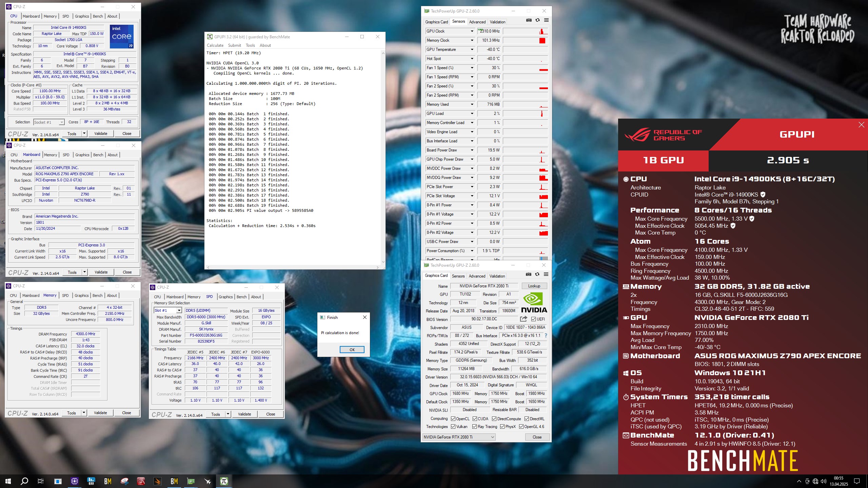The height and width of the screenshot is (488, 868).
Task: Click Validate in the CPU-Z Memory window
Action: pos(100,413)
